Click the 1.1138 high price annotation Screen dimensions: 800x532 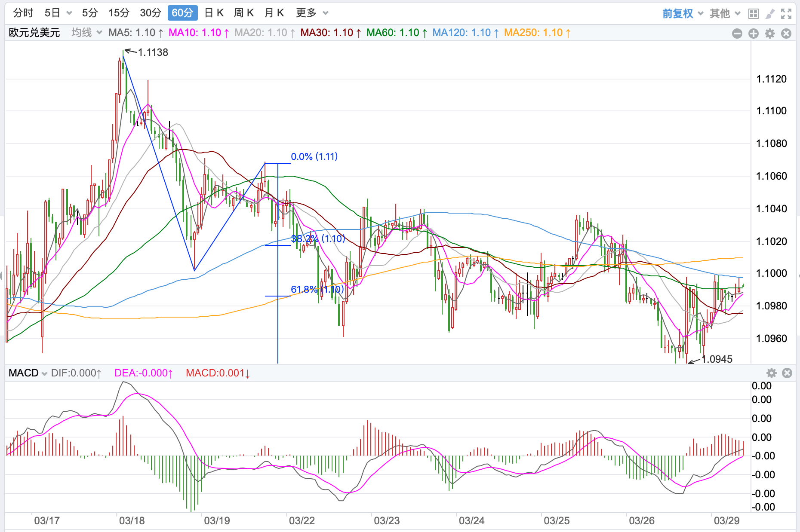pyautogui.click(x=153, y=52)
